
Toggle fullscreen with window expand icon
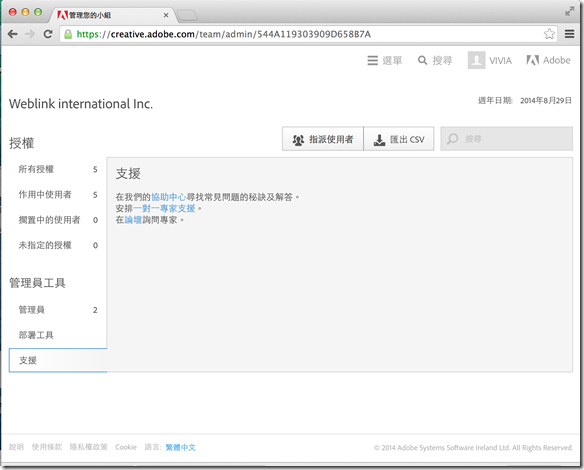569,12
